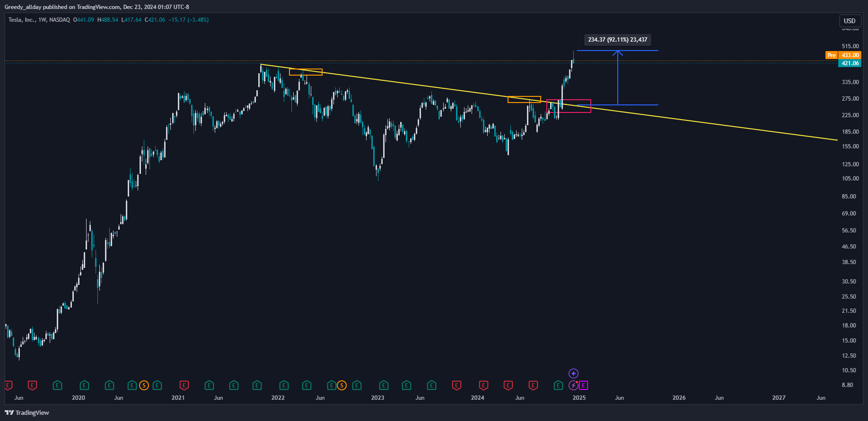Click the red earnings marker above 2021

point(184,386)
